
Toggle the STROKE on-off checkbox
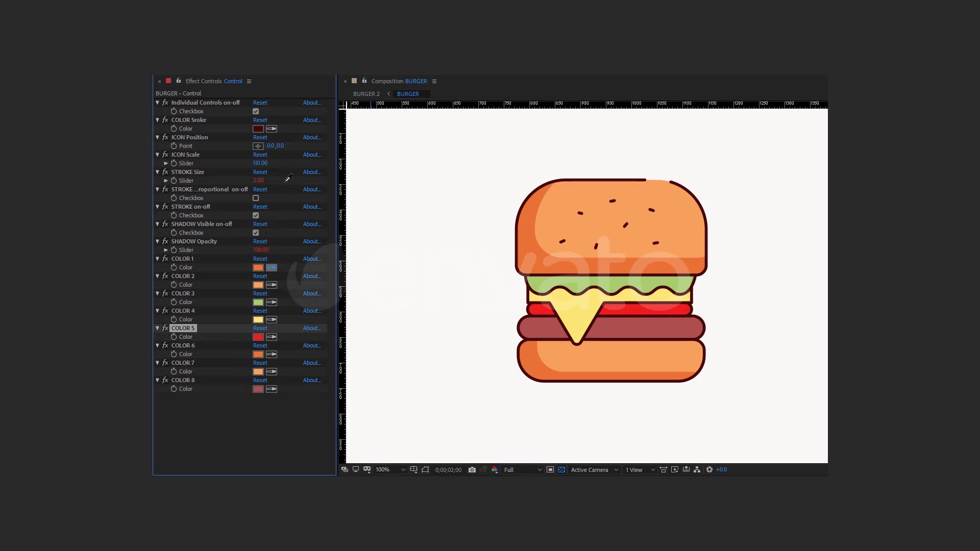coord(256,215)
